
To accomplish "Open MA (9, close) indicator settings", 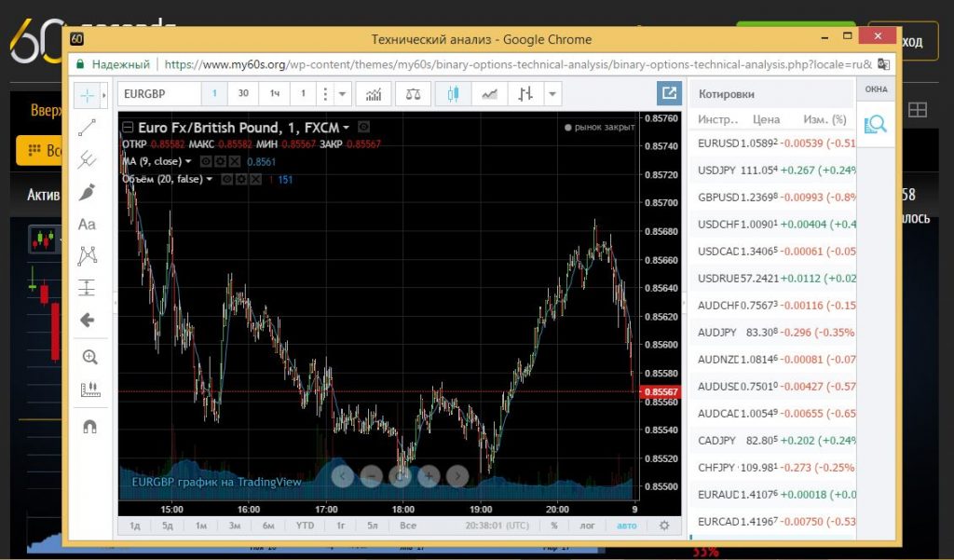I will click(220, 162).
